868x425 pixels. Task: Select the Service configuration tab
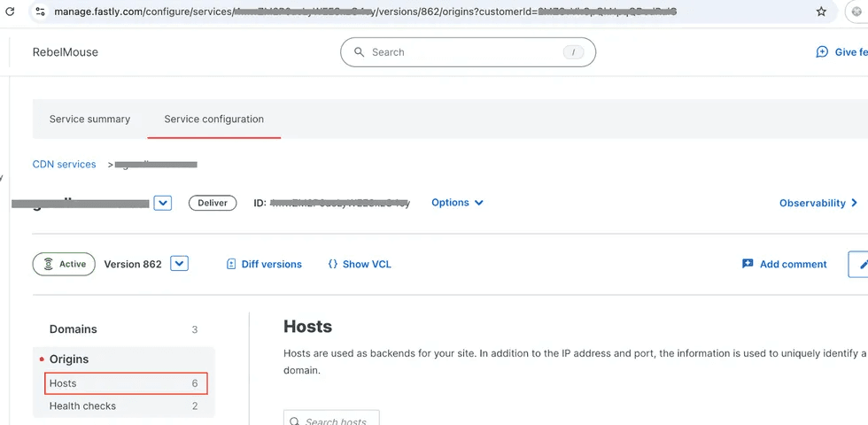[213, 119]
